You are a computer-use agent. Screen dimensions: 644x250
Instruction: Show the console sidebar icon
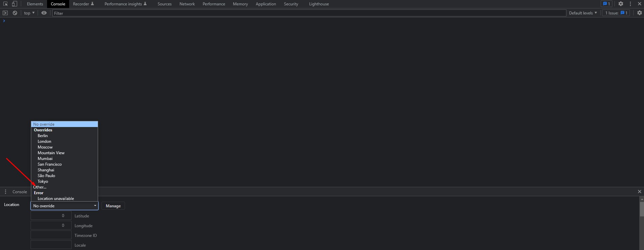point(5,13)
